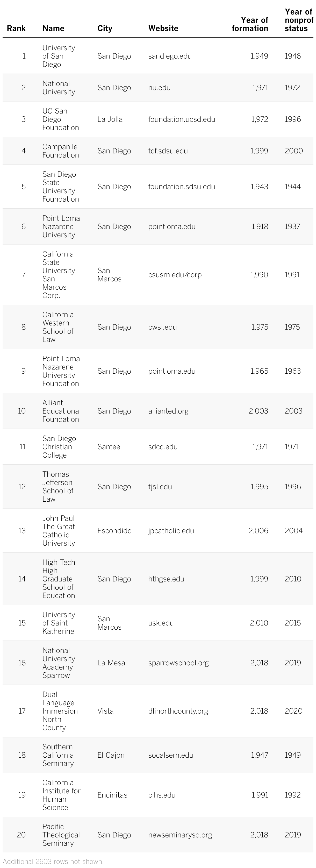316x868 pixels.
Task: Click the City column header
Action: point(105,28)
